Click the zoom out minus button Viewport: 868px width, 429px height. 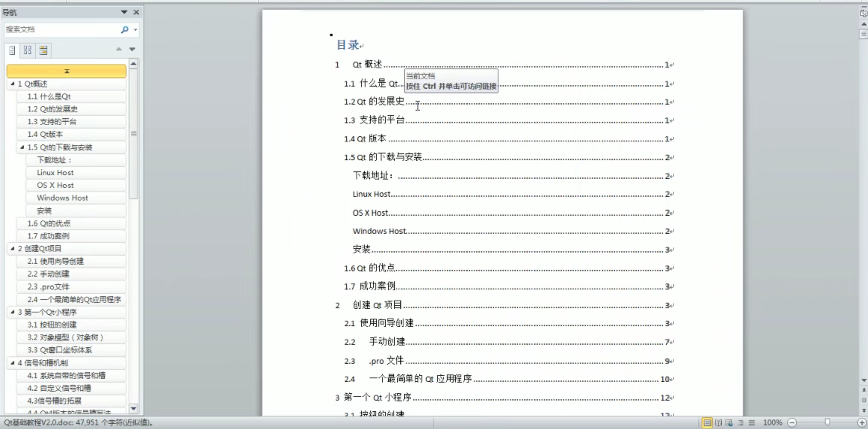(x=792, y=423)
